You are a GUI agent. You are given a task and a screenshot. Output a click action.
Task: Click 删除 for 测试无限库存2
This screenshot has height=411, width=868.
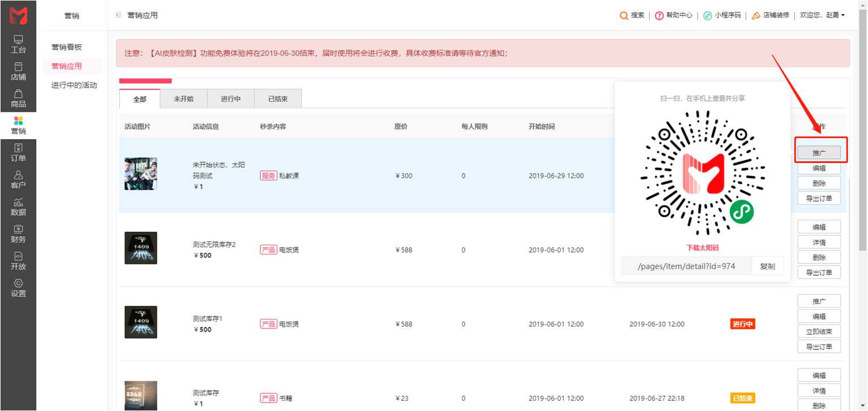[x=819, y=257]
